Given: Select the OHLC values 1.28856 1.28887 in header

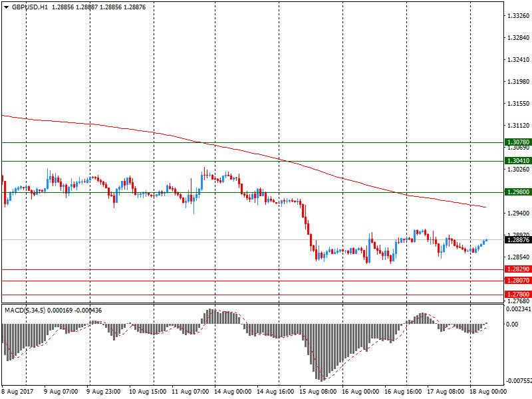Looking at the screenshot, I should [74, 7].
